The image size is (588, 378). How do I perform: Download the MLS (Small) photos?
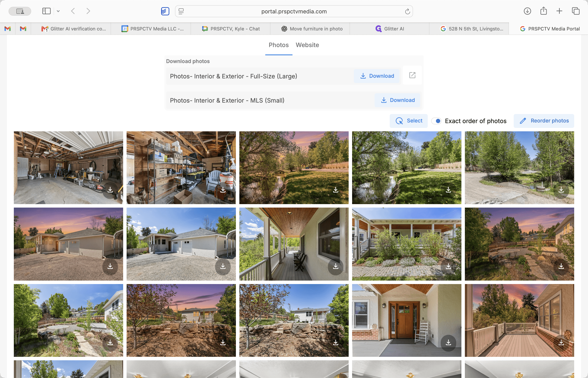tap(397, 100)
